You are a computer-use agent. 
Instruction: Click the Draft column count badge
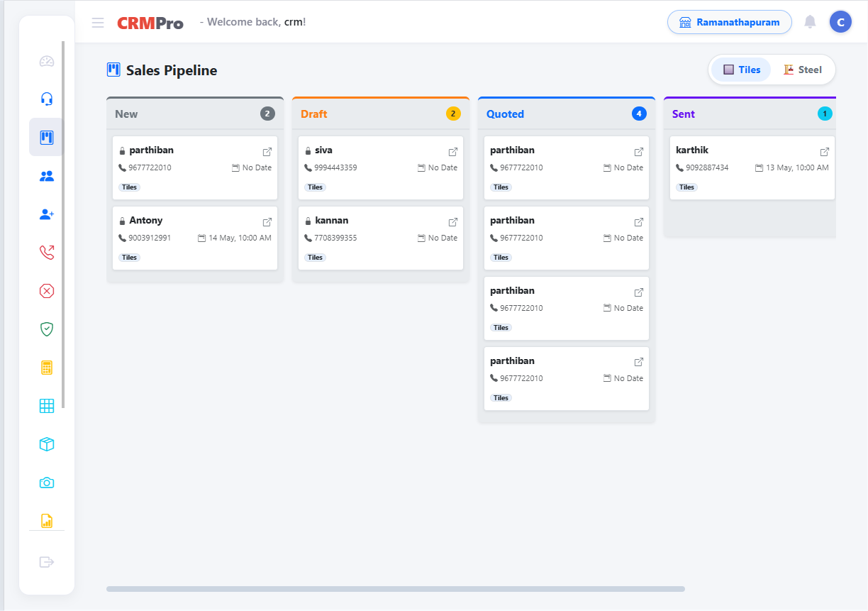pos(453,114)
